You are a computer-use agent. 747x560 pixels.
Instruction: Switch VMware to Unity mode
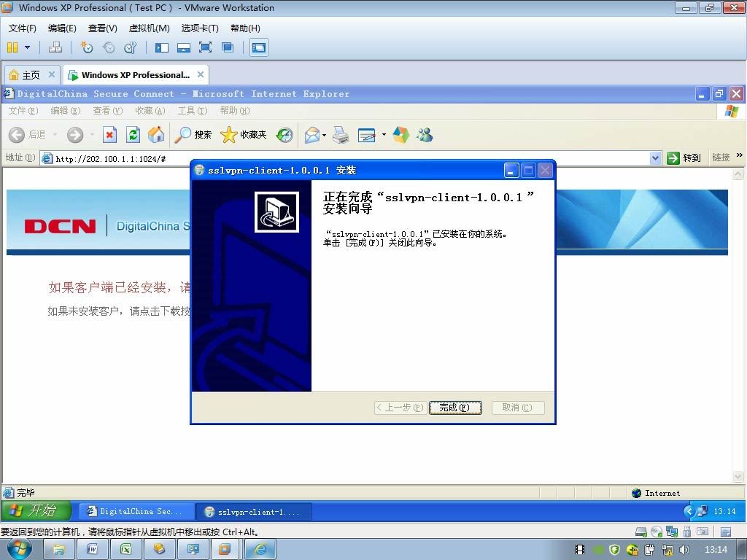[x=228, y=47]
